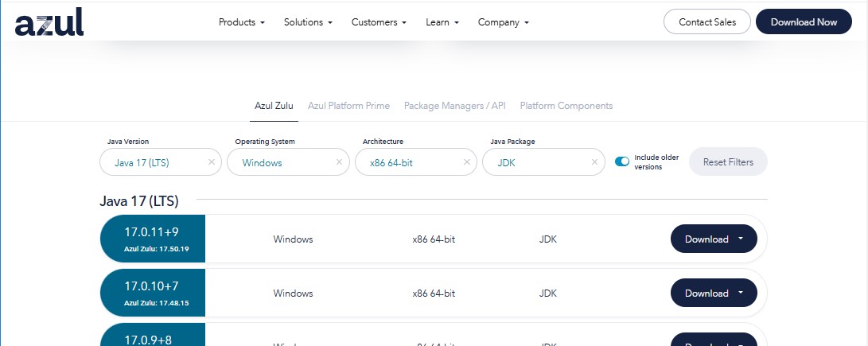Open the Operating System dropdown
The image size is (868, 346).
pyautogui.click(x=288, y=162)
